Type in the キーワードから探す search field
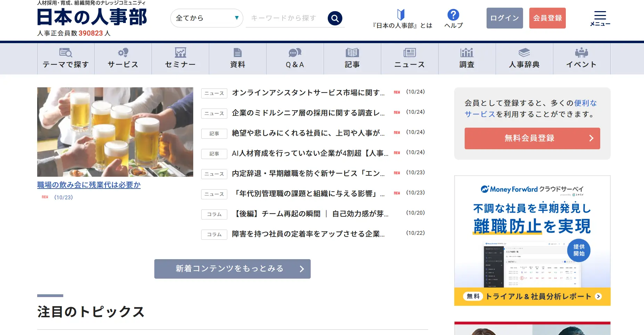The image size is (644, 335). click(285, 18)
